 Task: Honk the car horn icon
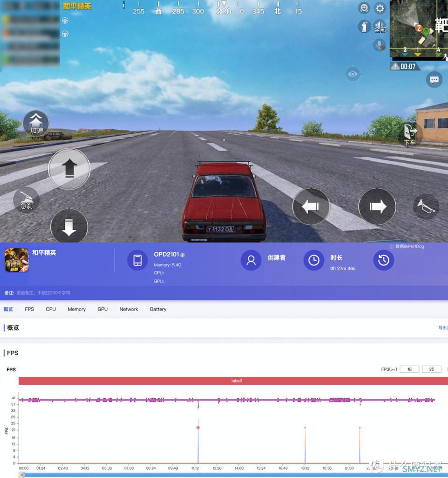[426, 207]
